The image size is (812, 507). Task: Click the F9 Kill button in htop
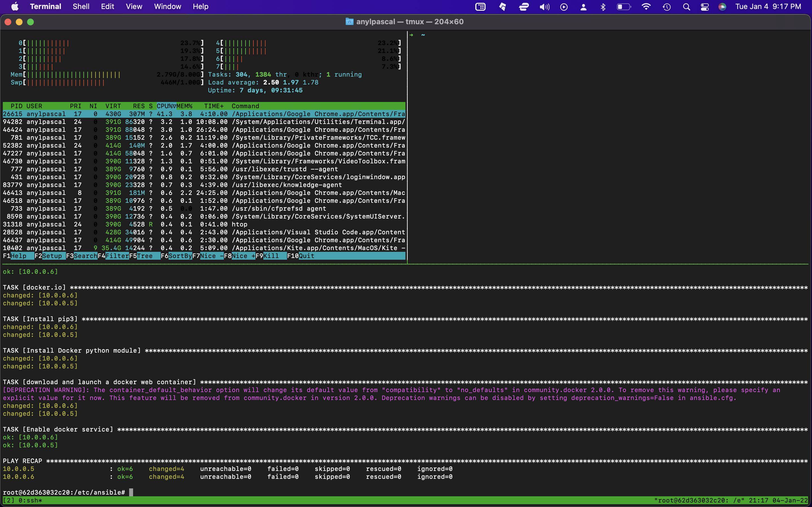[271, 256]
